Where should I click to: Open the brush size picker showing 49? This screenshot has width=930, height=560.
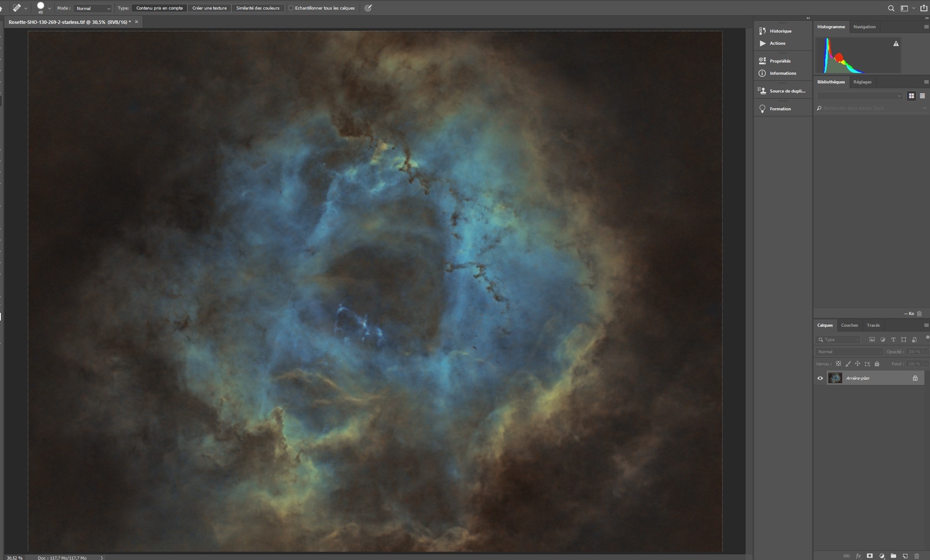44,8
